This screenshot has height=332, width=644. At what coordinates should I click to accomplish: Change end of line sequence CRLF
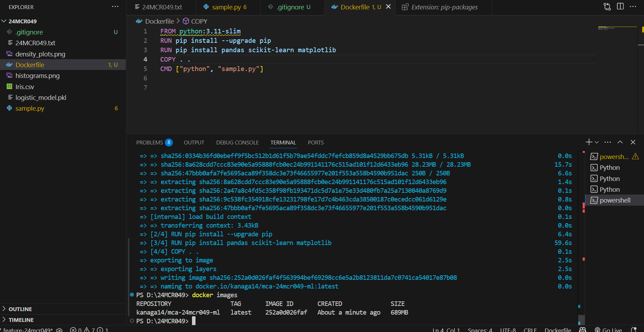[x=530, y=330]
